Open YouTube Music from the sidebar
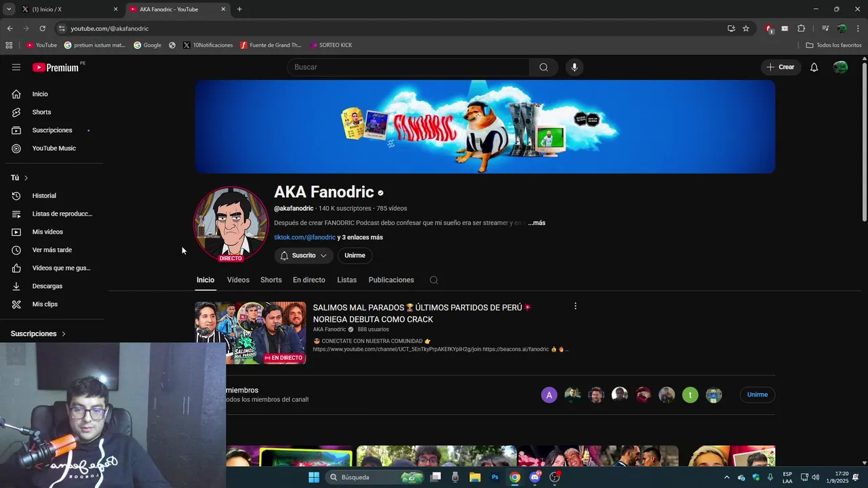The height and width of the screenshot is (488, 868). 54,148
